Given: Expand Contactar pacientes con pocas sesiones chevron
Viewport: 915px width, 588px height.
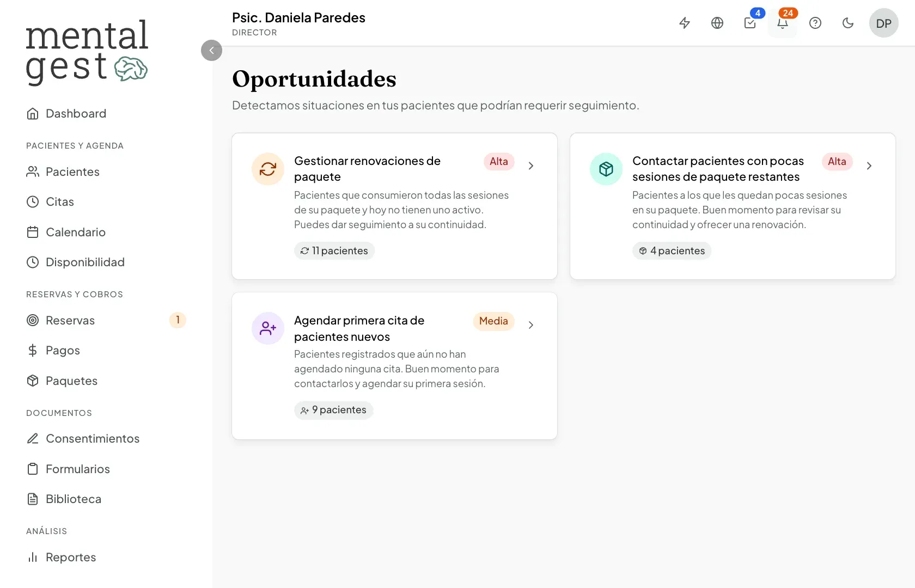Looking at the screenshot, I should pos(869,166).
